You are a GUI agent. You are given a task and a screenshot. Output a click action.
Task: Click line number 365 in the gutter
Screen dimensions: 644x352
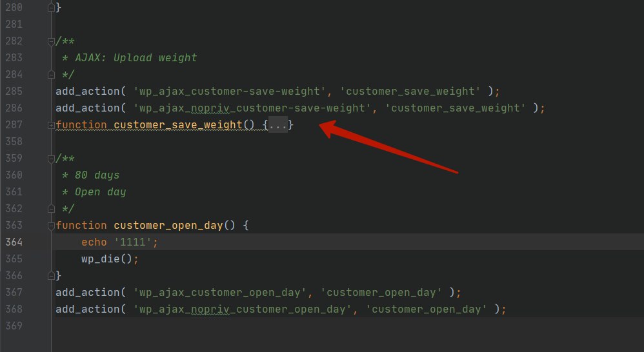[14, 259]
